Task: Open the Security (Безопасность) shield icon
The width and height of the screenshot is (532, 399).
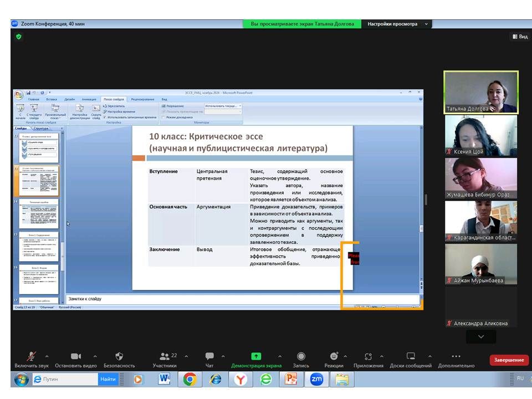Action: pyautogui.click(x=119, y=356)
